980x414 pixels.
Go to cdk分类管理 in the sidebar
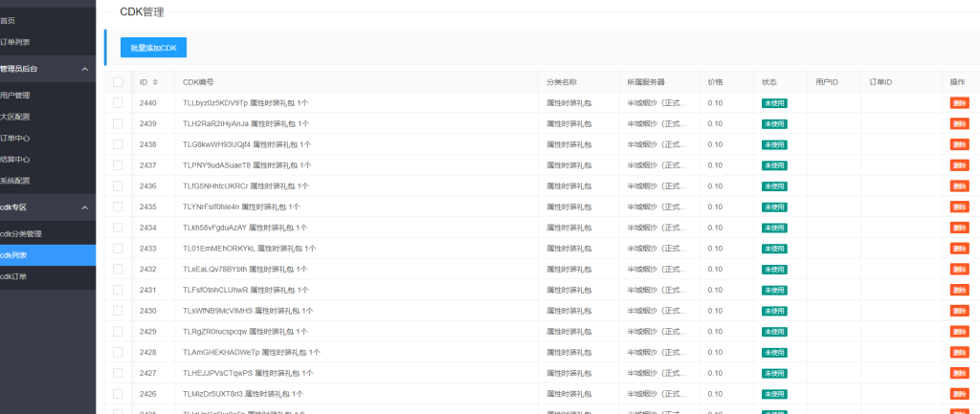21,233
